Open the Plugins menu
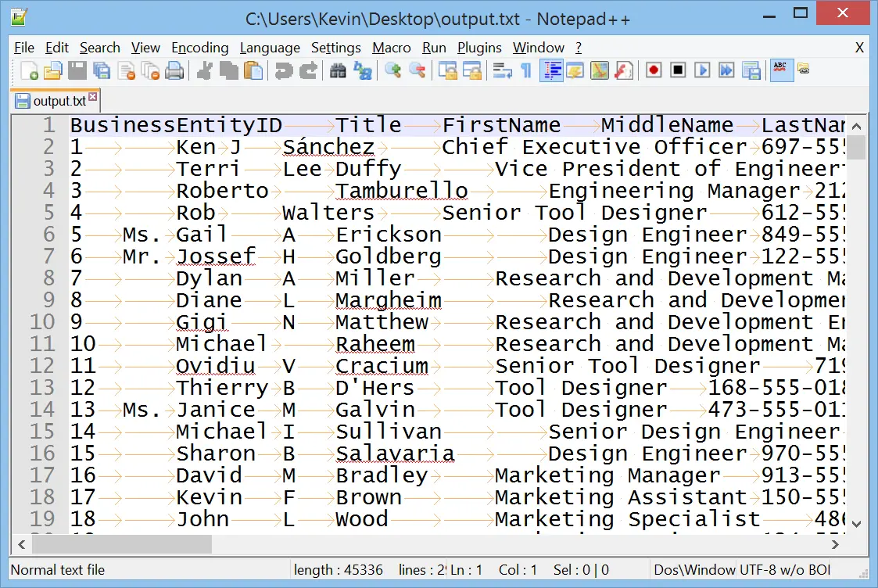Viewport: 878px width, 588px height. click(x=479, y=48)
